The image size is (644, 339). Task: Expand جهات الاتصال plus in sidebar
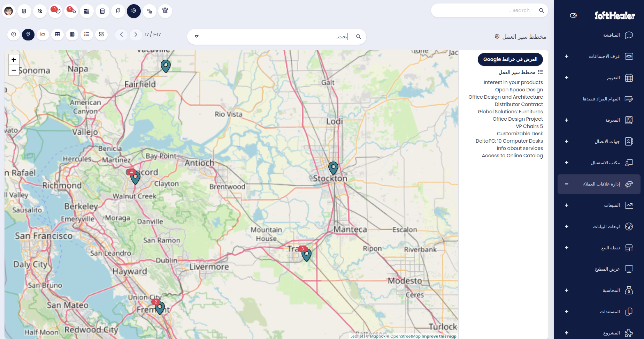click(567, 141)
